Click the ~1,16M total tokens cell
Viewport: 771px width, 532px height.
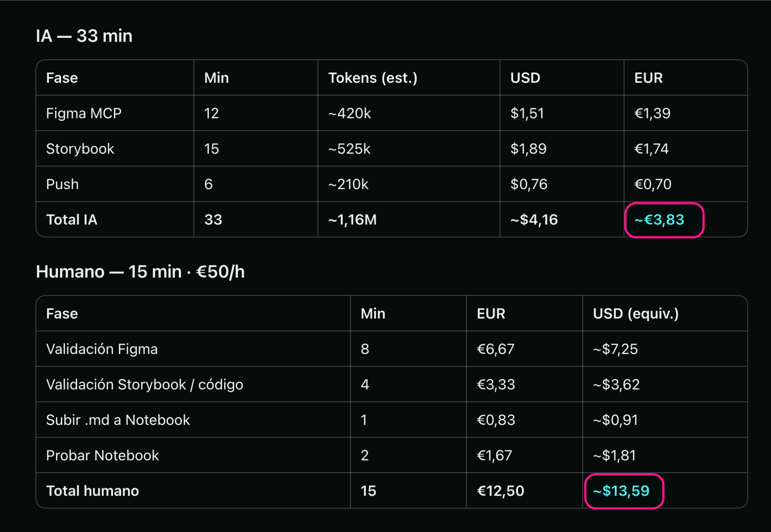352,220
